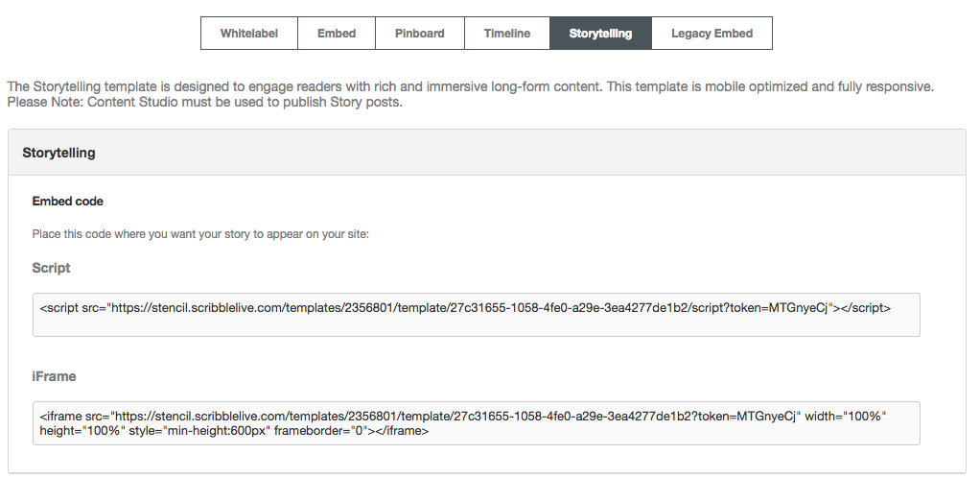Viewport: 980px width, 502px height.
Task: Click the 'Embed code' heading
Action: click(x=67, y=202)
